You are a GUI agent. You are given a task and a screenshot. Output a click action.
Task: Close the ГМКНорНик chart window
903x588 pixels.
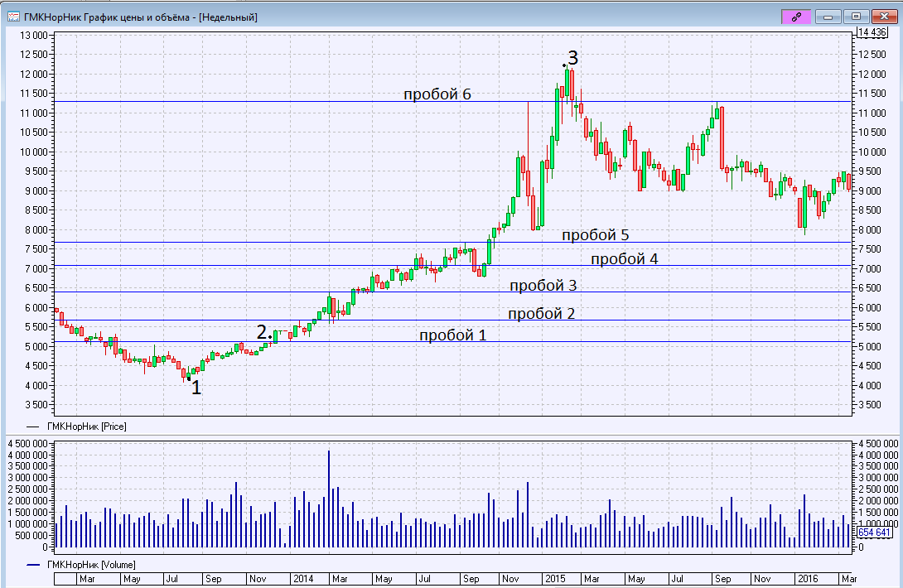885,17
